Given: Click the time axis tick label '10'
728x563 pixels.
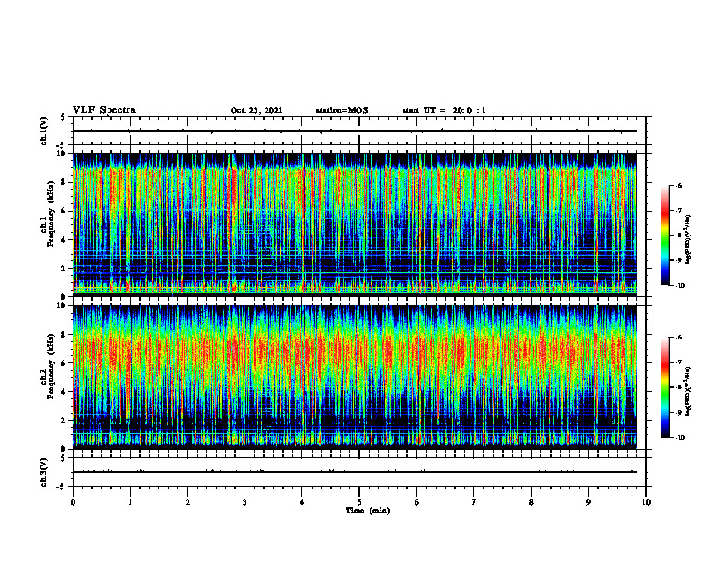Looking at the screenshot, I should (x=646, y=502).
